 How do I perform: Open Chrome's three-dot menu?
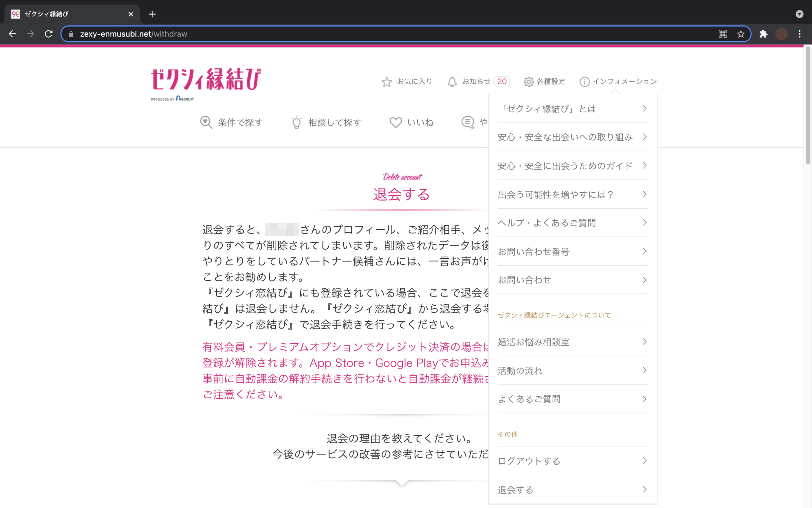[800, 34]
